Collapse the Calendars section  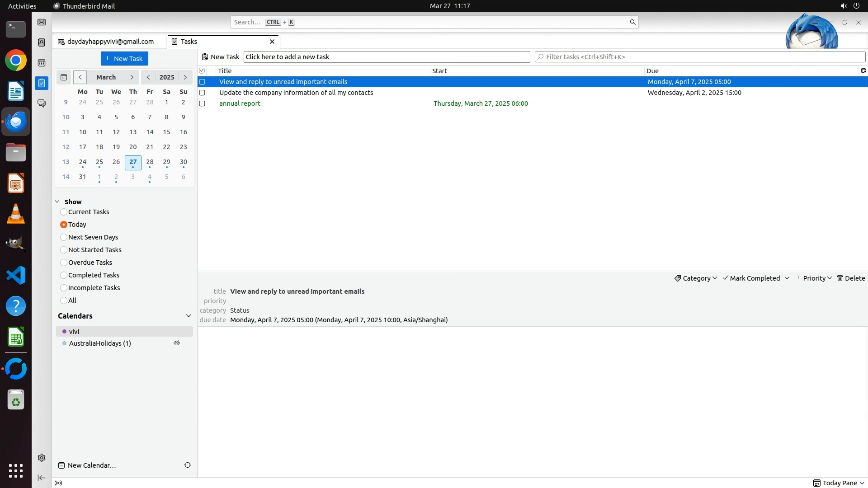(189, 316)
